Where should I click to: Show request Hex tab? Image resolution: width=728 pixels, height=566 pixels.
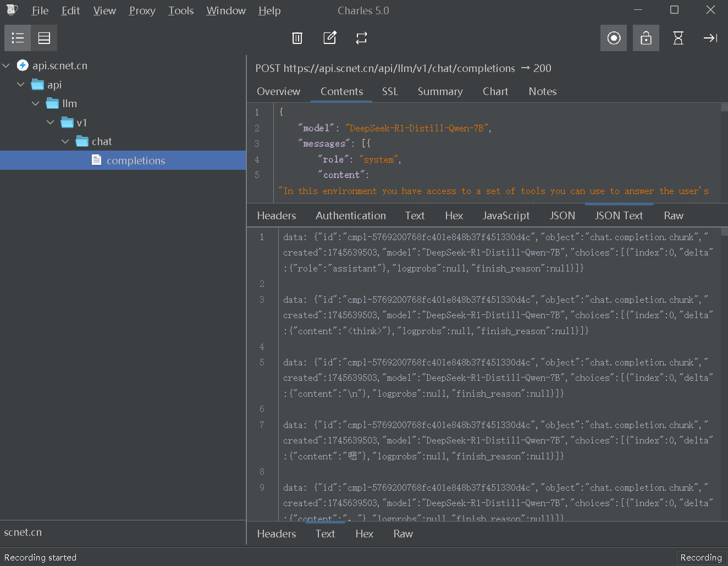click(x=454, y=215)
